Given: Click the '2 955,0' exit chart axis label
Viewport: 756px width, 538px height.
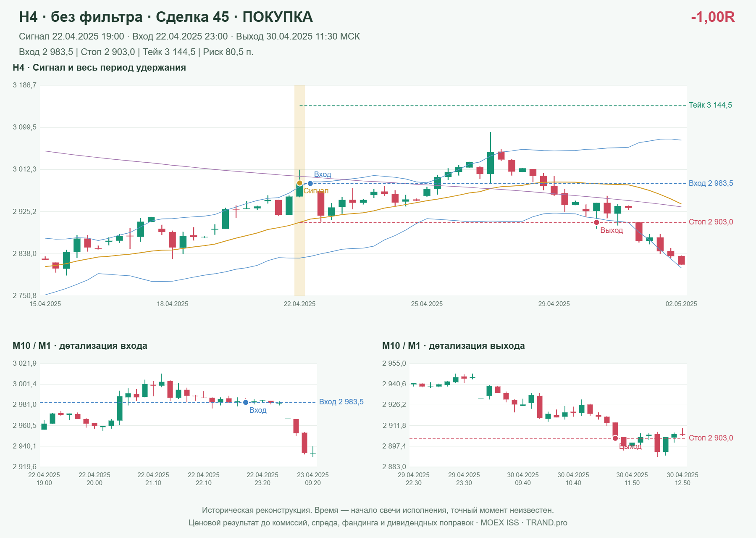Looking at the screenshot, I should tap(394, 364).
